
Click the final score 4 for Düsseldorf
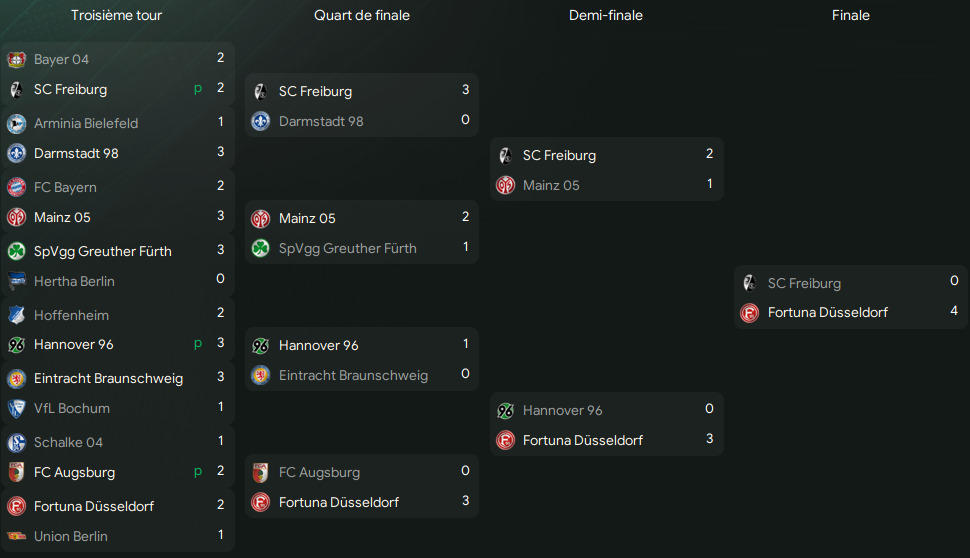pos(954,311)
